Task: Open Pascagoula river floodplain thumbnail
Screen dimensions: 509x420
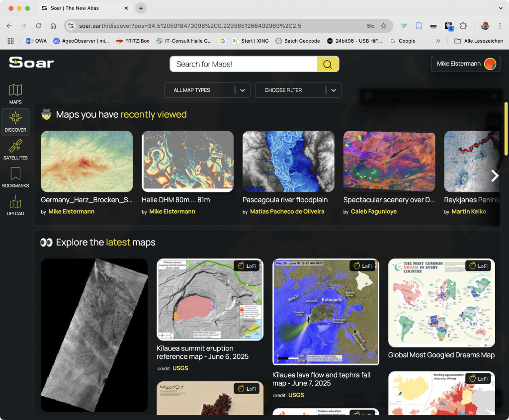Action: point(288,162)
